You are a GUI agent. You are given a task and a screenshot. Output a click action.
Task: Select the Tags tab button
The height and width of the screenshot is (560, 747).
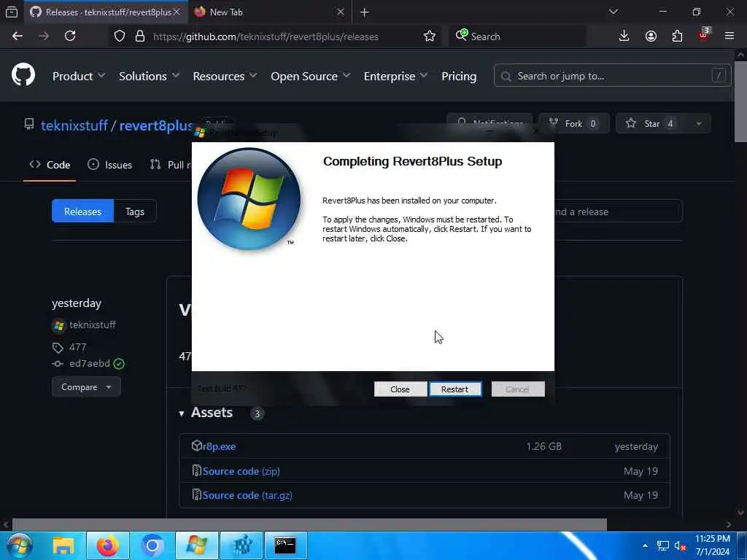point(135,211)
